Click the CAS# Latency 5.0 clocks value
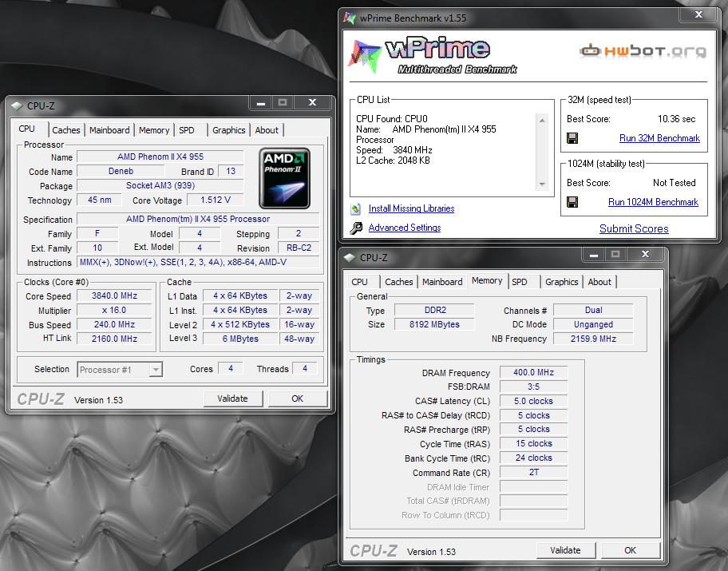This screenshot has height=571, width=728. (533, 402)
